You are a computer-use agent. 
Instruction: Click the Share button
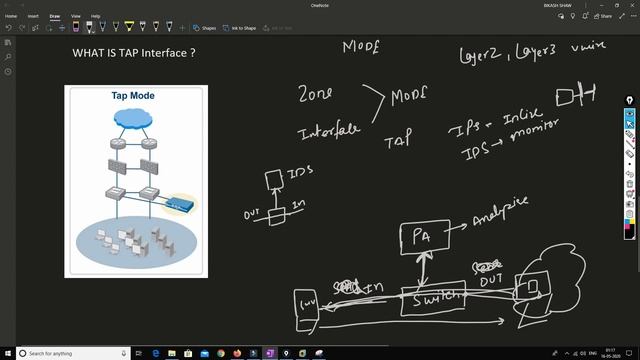point(603,16)
